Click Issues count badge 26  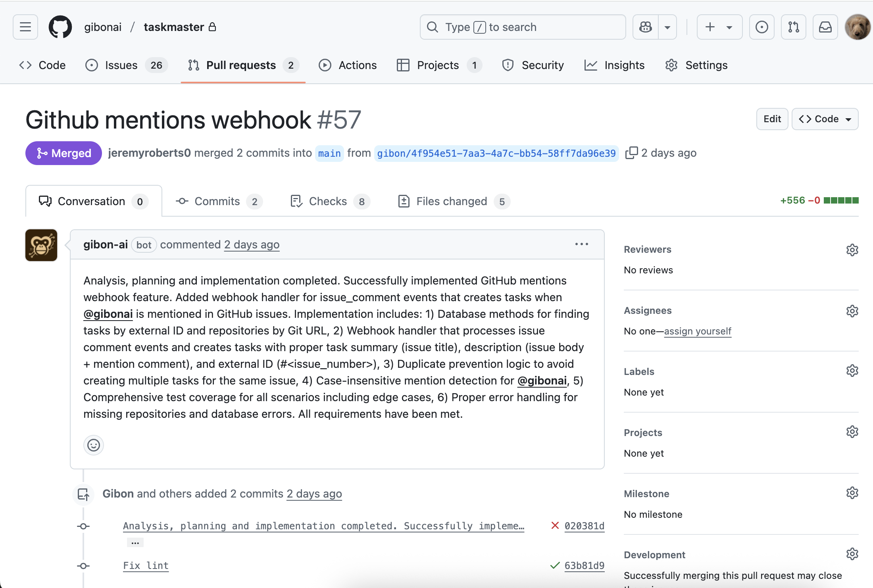156,65
